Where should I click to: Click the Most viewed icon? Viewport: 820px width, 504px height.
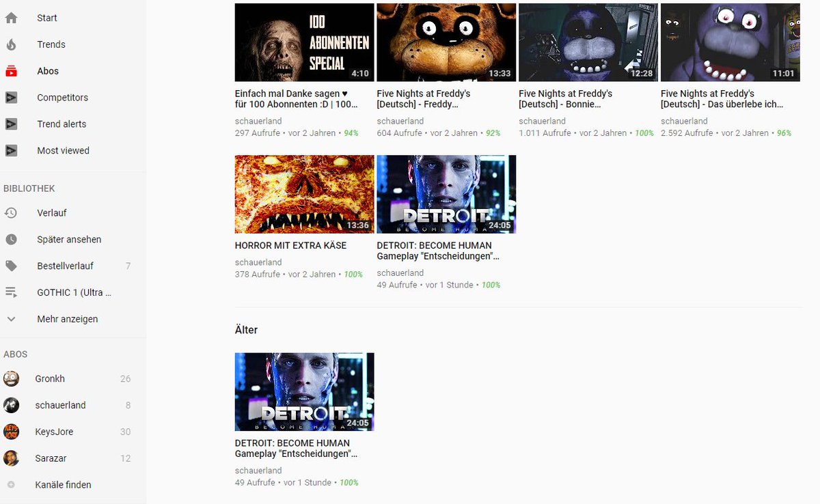(x=11, y=151)
